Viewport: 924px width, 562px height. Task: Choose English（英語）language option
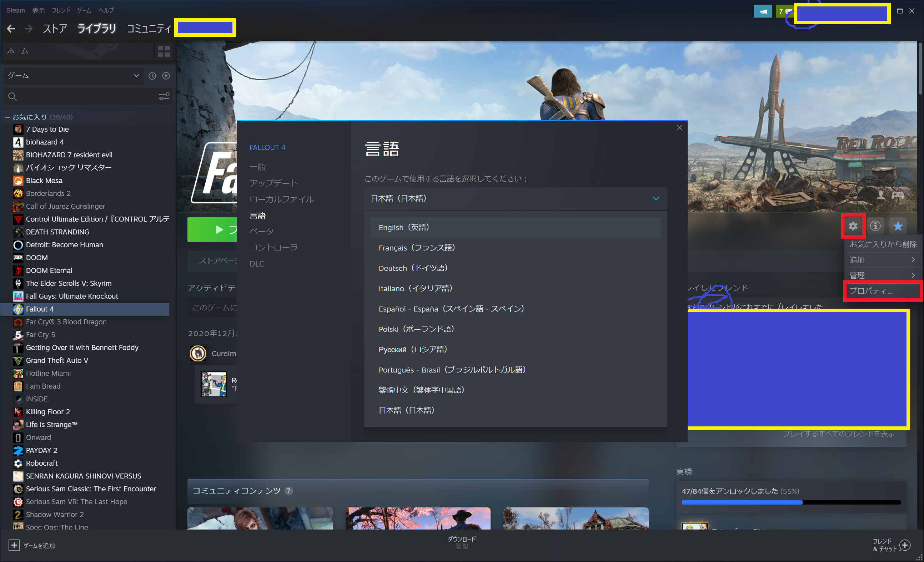point(515,227)
